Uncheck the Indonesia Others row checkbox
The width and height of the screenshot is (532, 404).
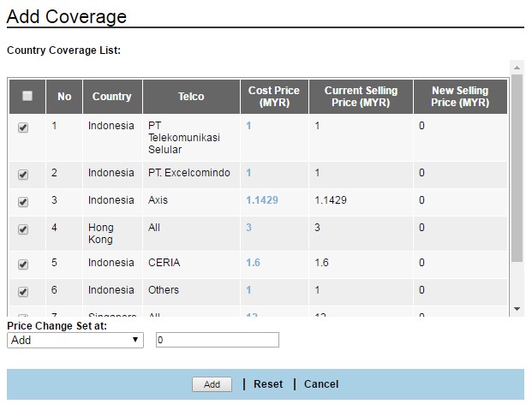click(23, 292)
